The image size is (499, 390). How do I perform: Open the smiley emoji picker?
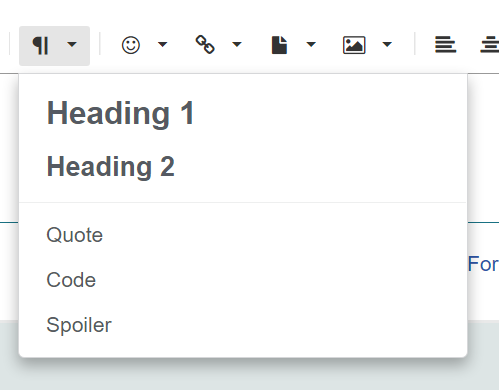(x=131, y=45)
